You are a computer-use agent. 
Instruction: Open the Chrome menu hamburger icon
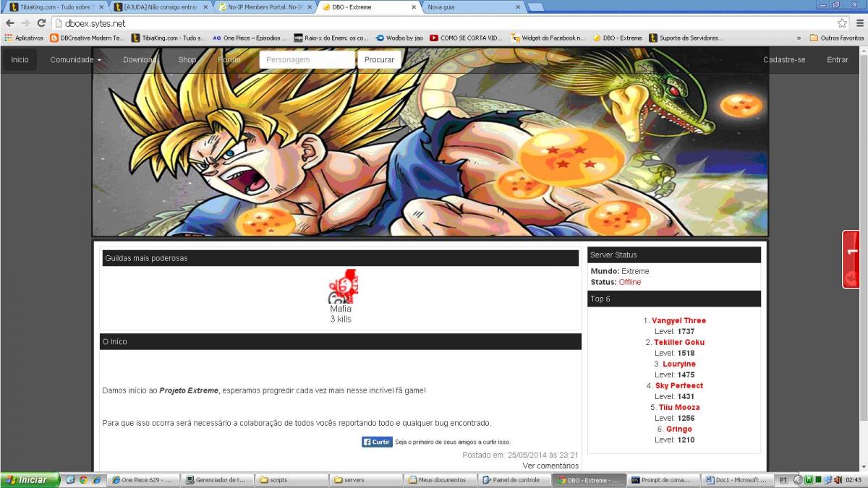click(x=859, y=23)
